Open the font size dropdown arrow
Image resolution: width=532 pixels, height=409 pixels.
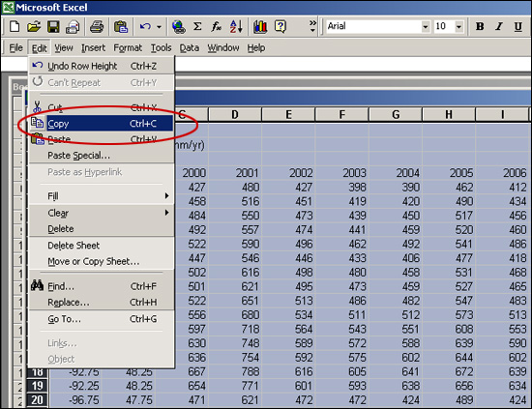click(458, 26)
